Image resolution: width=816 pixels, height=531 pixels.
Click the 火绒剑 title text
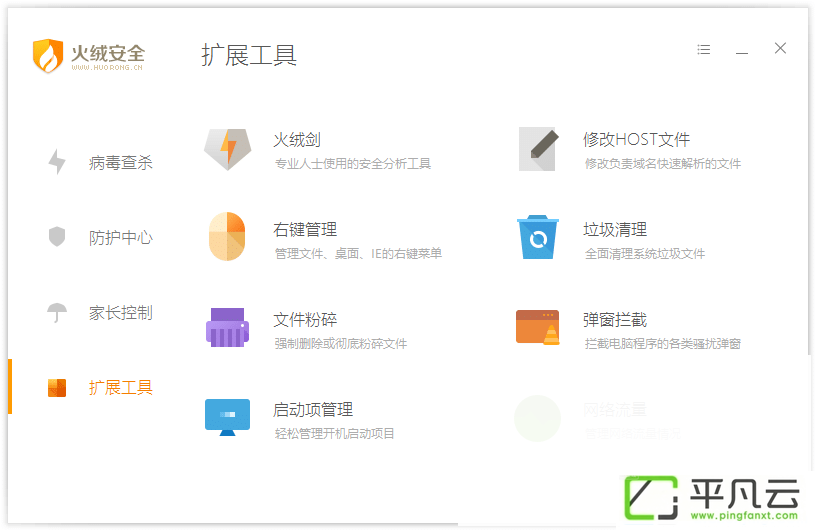point(297,140)
